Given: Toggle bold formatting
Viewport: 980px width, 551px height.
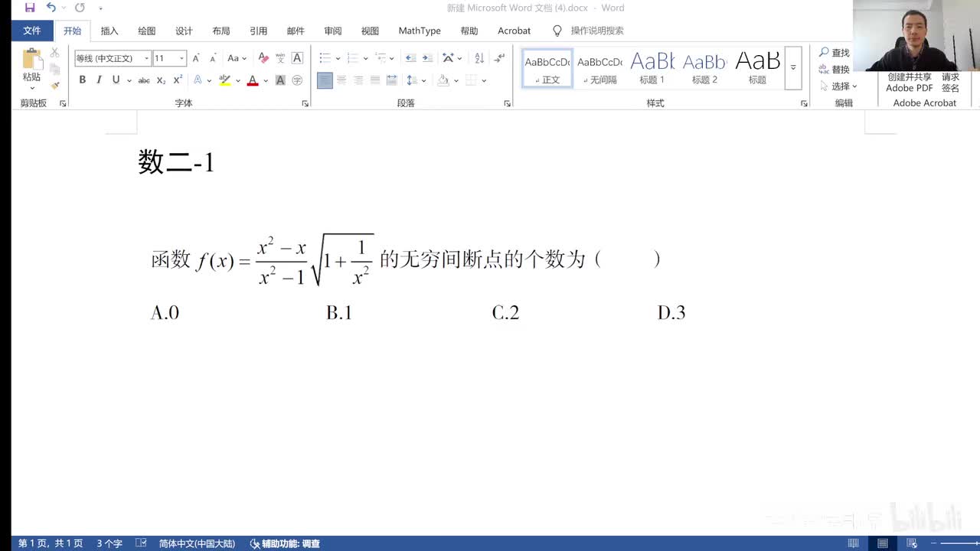Looking at the screenshot, I should tap(82, 80).
